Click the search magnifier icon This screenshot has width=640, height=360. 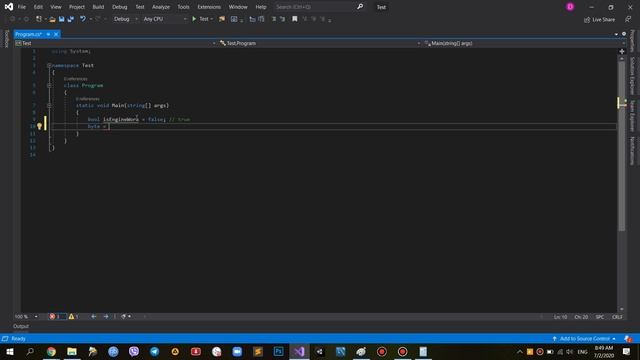tap(360, 7)
